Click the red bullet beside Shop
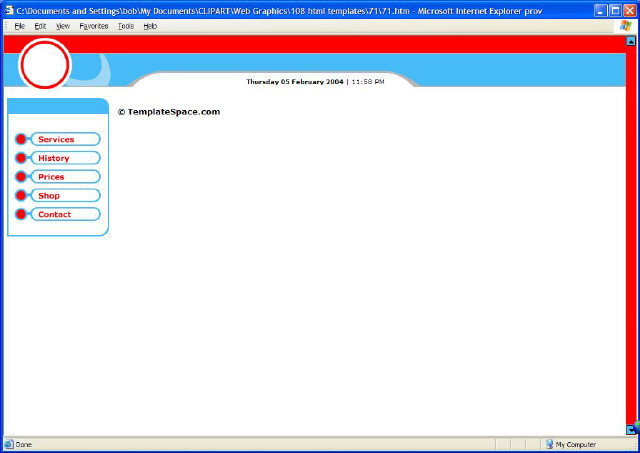This screenshot has height=453, width=640. (x=21, y=195)
